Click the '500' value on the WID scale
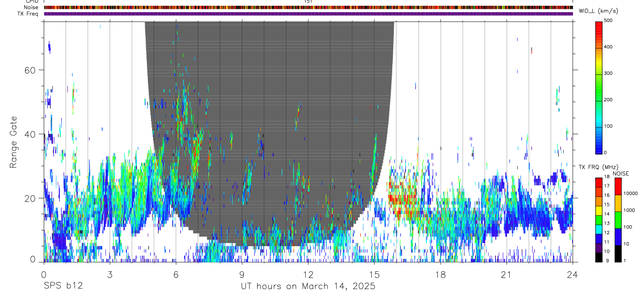This screenshot has width=644, height=297. [608, 21]
